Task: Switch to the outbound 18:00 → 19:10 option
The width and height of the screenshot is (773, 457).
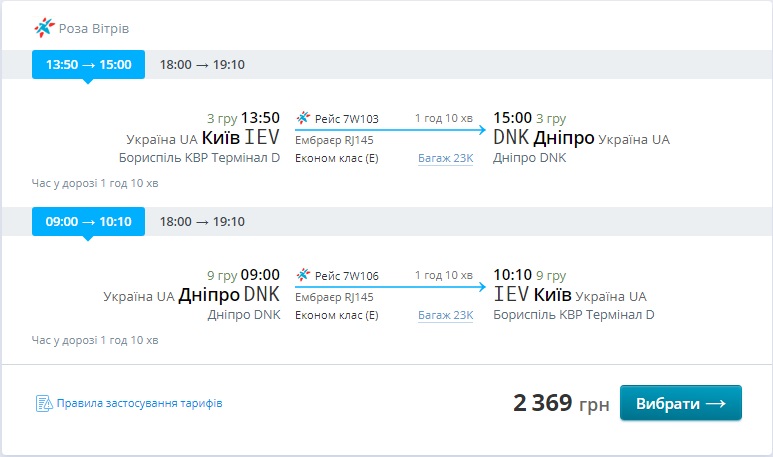Action: [202, 65]
